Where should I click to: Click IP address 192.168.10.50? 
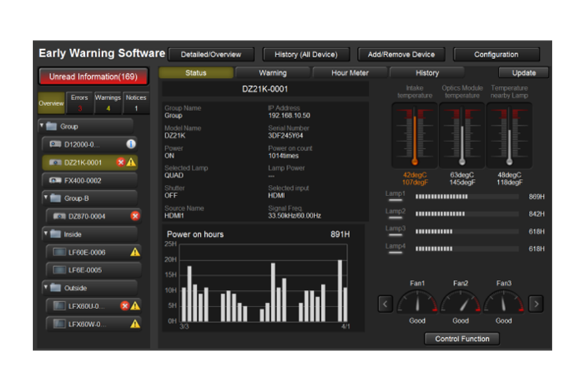click(x=289, y=115)
